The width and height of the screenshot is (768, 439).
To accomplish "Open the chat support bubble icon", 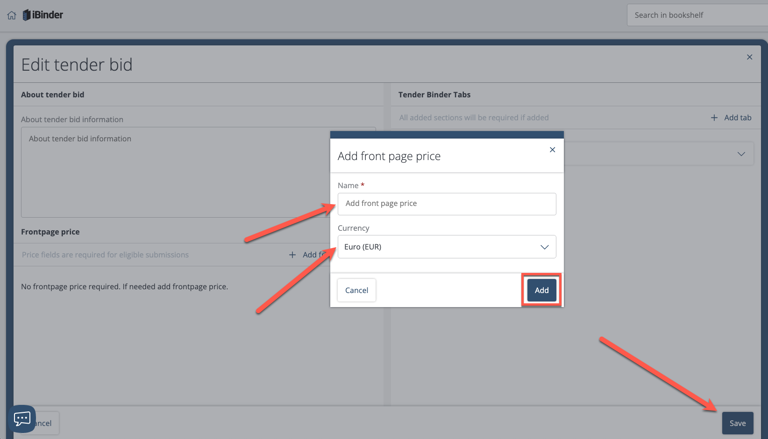I will point(22,419).
